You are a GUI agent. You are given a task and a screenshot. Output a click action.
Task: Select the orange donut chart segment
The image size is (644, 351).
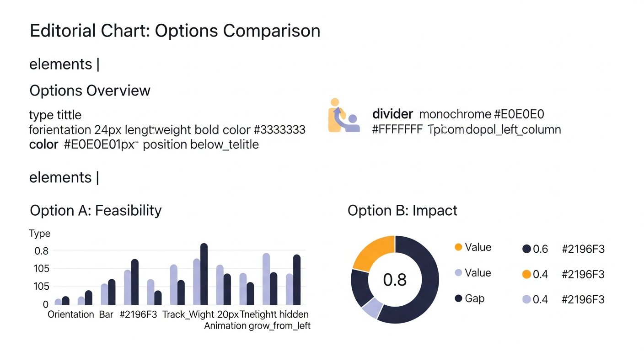(375, 252)
